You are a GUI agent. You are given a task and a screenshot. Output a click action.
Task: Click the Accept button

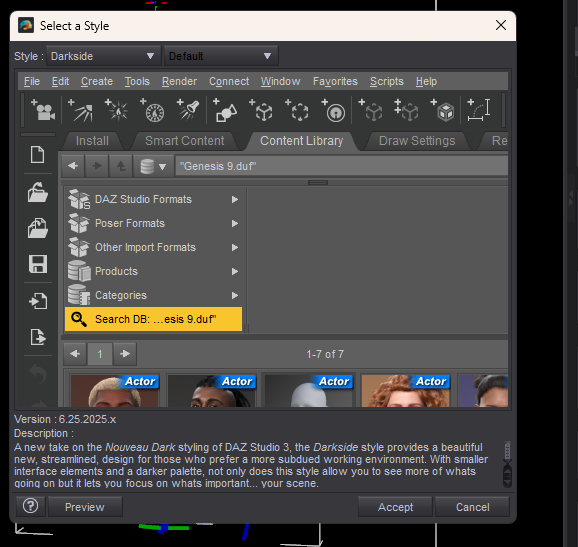pos(395,507)
